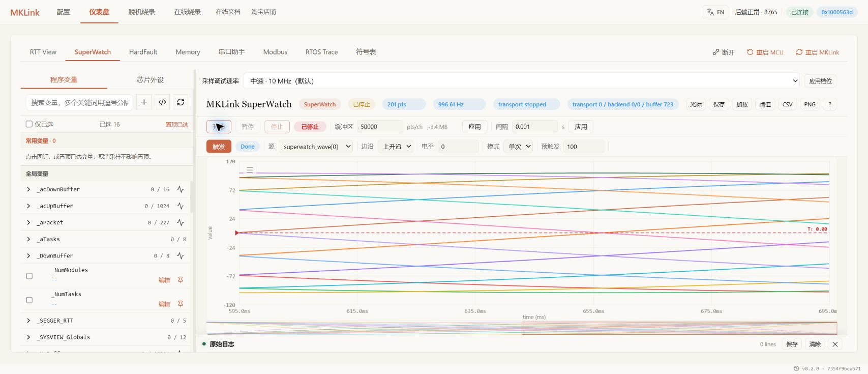Open the HardFault tab

(143, 52)
